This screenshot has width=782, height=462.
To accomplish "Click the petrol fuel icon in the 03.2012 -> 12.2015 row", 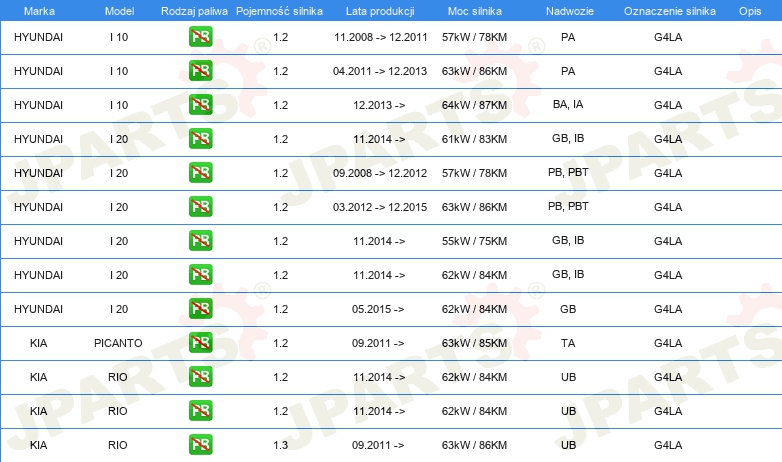I will pyautogui.click(x=200, y=206).
